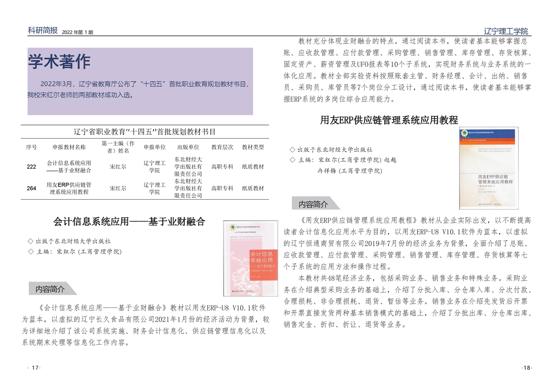Click 高职专科 in row 222
This screenshot has width=558, height=392.
click(222, 167)
